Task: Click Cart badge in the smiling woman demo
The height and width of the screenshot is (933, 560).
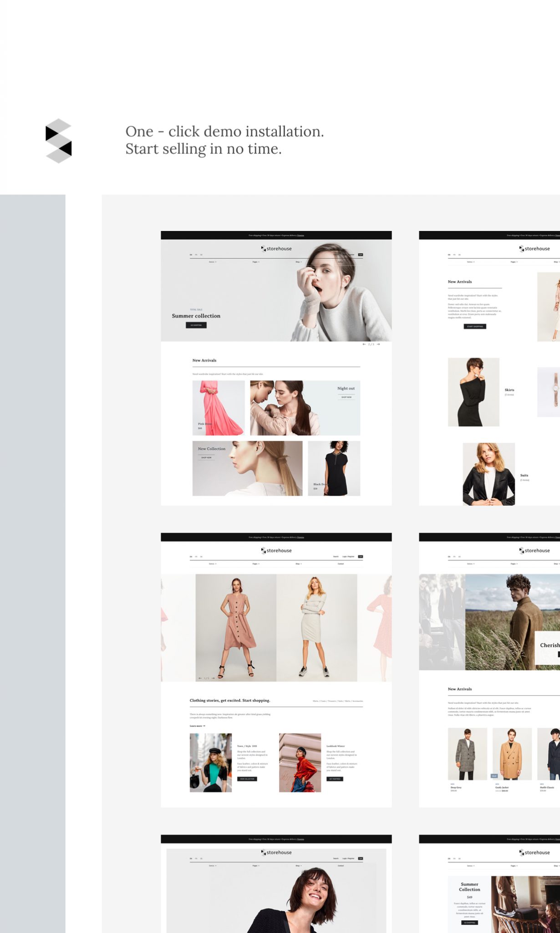Action: pos(361,859)
